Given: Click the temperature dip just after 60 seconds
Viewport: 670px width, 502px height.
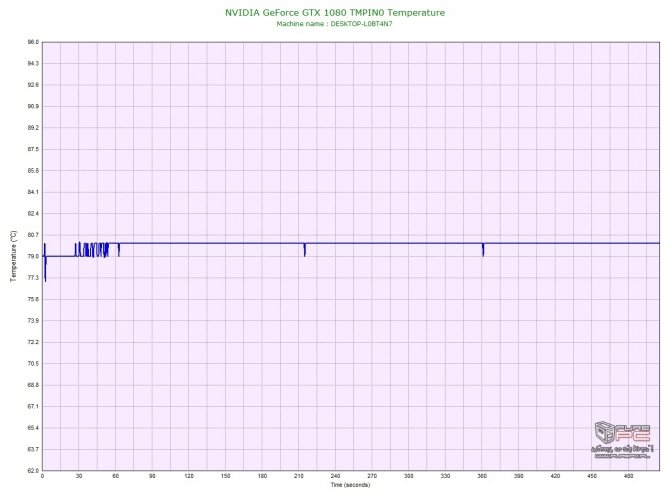Looking at the screenshot, I should click(119, 250).
